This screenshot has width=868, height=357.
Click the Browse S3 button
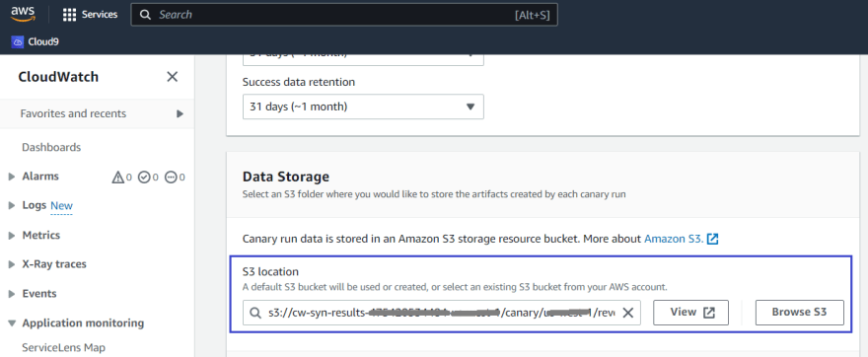point(799,313)
